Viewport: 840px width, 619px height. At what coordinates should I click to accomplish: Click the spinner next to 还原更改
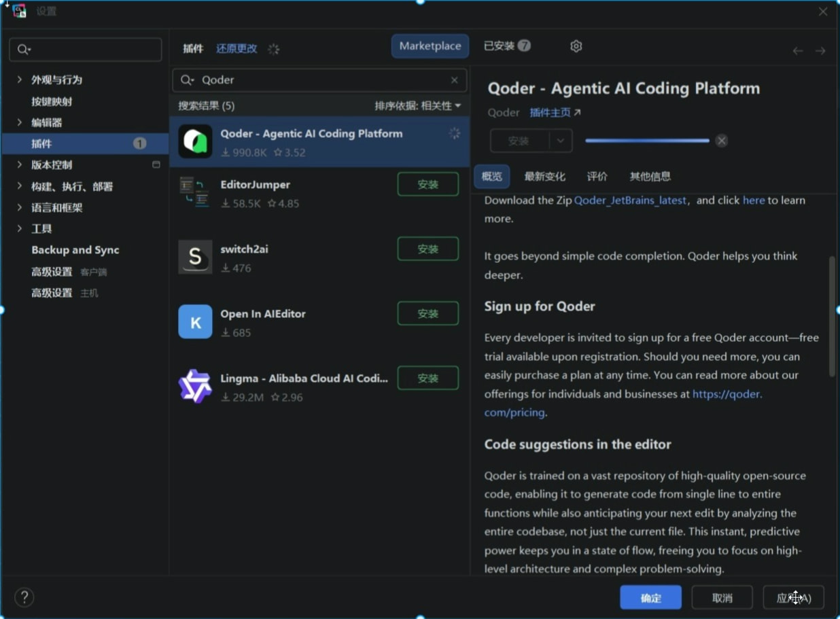pyautogui.click(x=273, y=49)
